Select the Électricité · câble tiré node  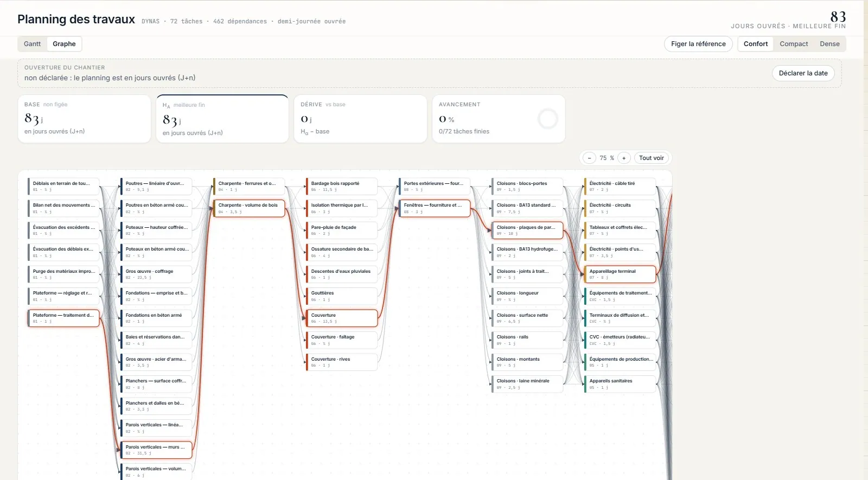click(620, 186)
